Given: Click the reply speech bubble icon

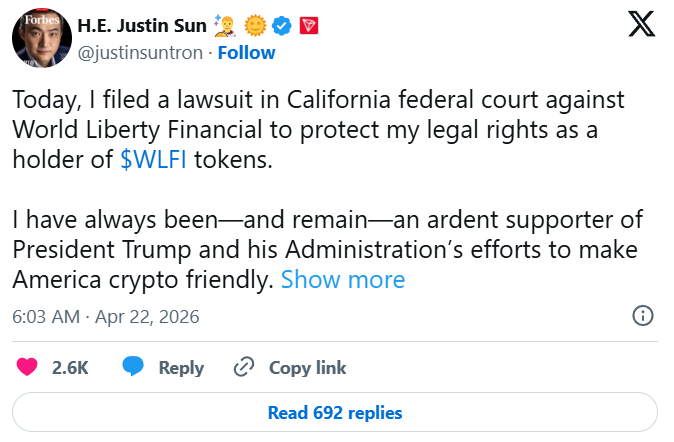Looking at the screenshot, I should 134,368.
